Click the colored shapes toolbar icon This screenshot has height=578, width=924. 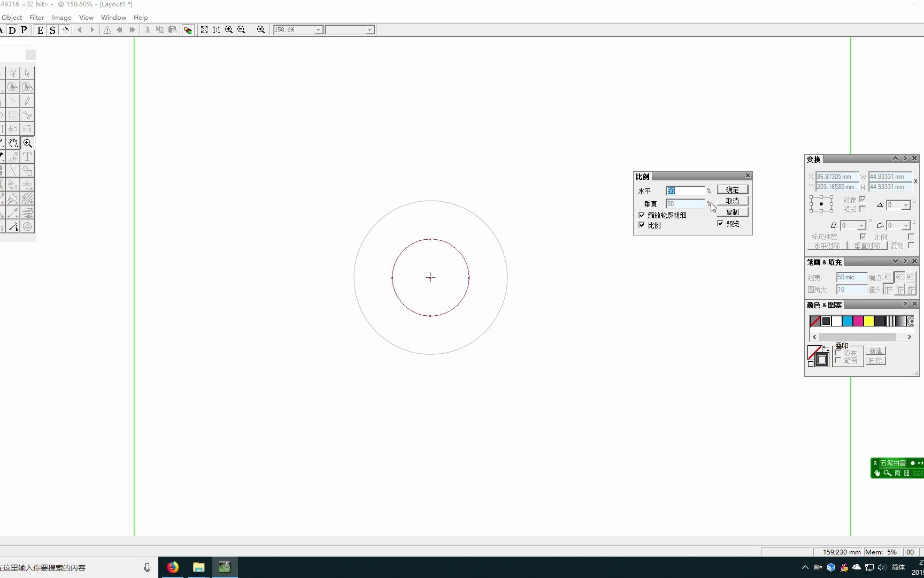(x=188, y=30)
